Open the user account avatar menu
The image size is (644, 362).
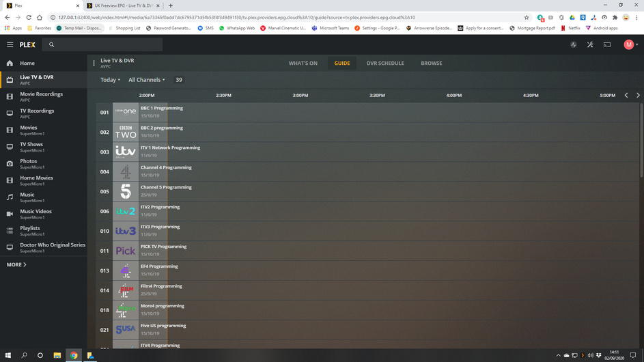click(x=630, y=44)
